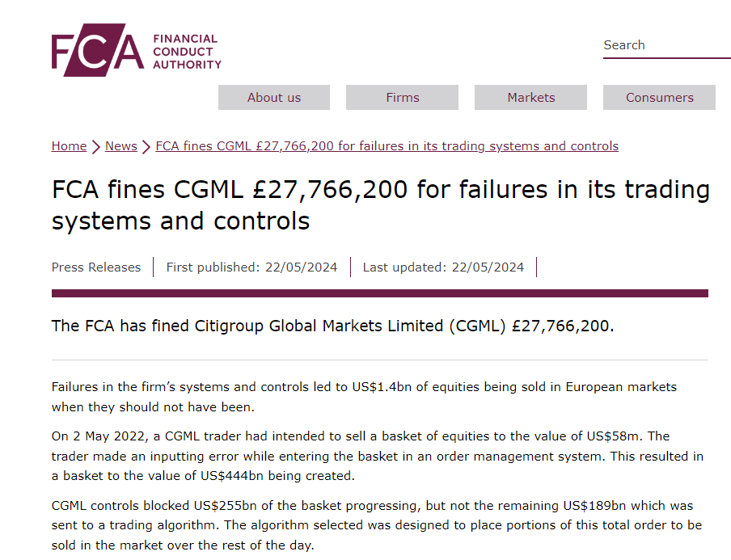Image resolution: width=731 pixels, height=560 pixels.
Task: Open the Firms menu
Action: click(403, 97)
